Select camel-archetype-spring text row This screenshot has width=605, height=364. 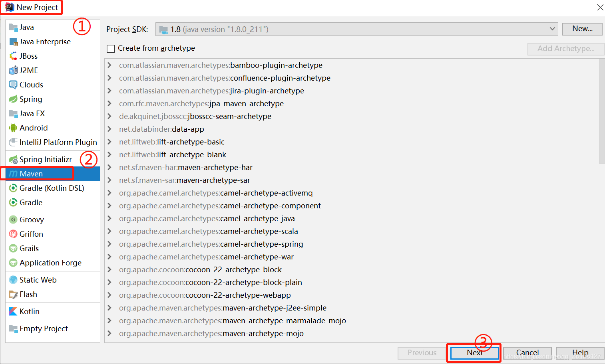(211, 244)
